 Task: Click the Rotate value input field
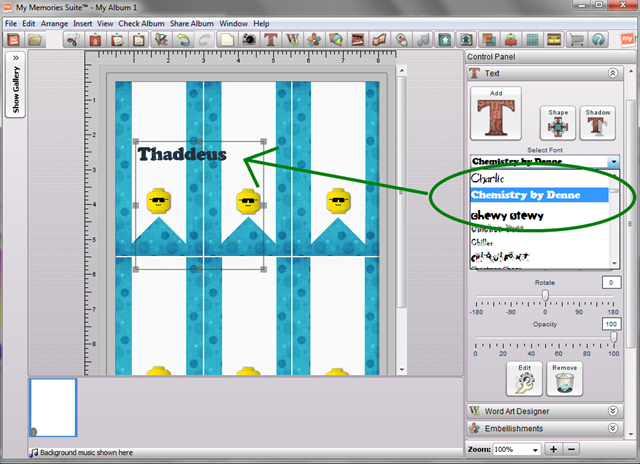pos(611,282)
